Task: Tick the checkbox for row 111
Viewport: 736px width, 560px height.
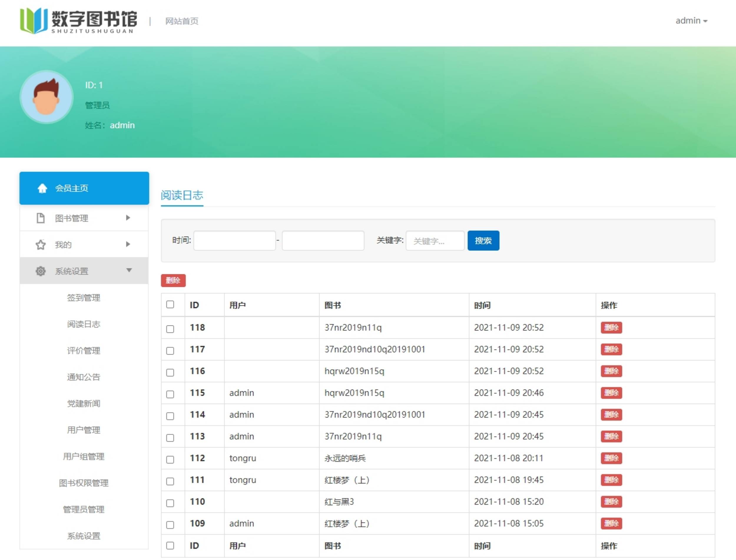Action: tap(170, 481)
